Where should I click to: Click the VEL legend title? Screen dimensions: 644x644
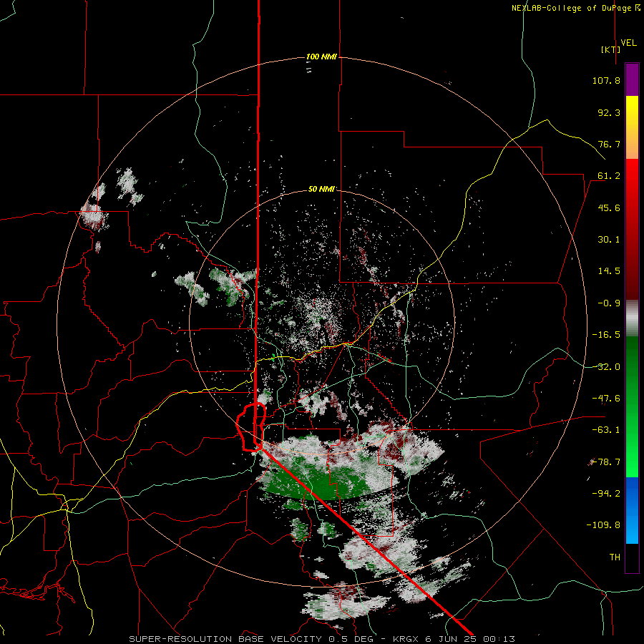(x=629, y=43)
